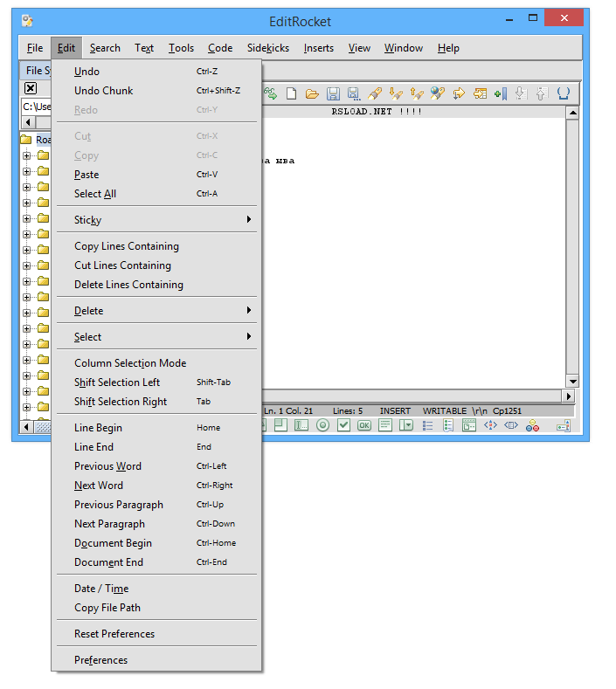Click the grayed down-arrow bookmark icon

[521, 93]
